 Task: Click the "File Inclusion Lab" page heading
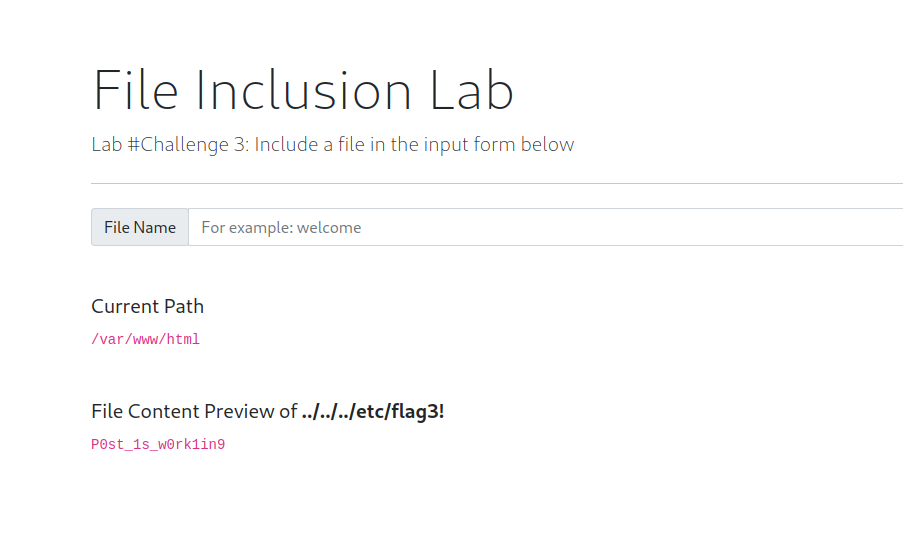pos(303,91)
